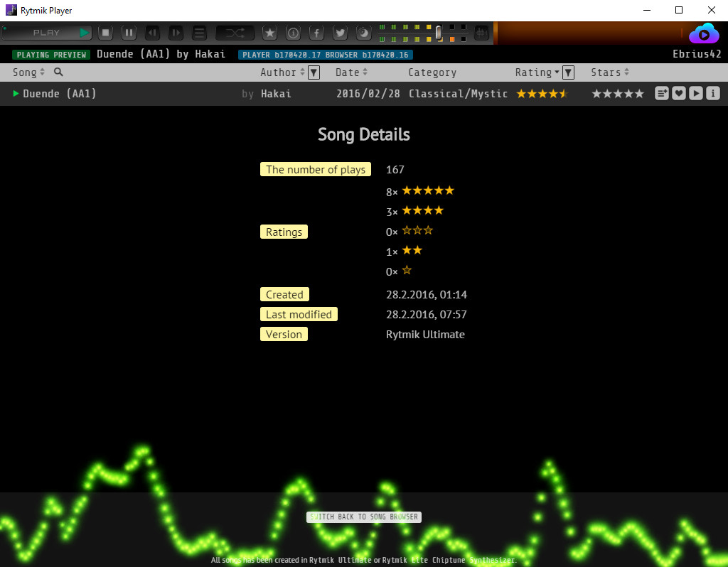
Task: Open the playlist queue icon in the toolbar
Action: point(198,32)
